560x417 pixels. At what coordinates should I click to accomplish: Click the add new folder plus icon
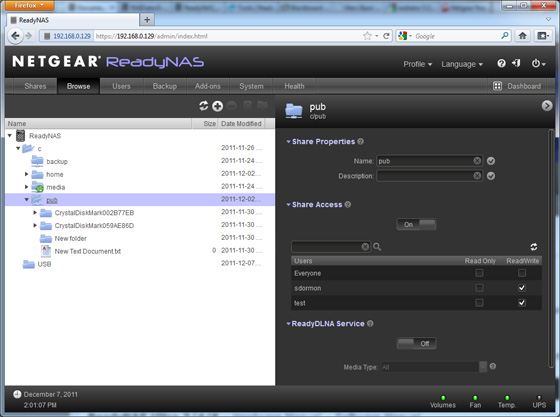[218, 106]
